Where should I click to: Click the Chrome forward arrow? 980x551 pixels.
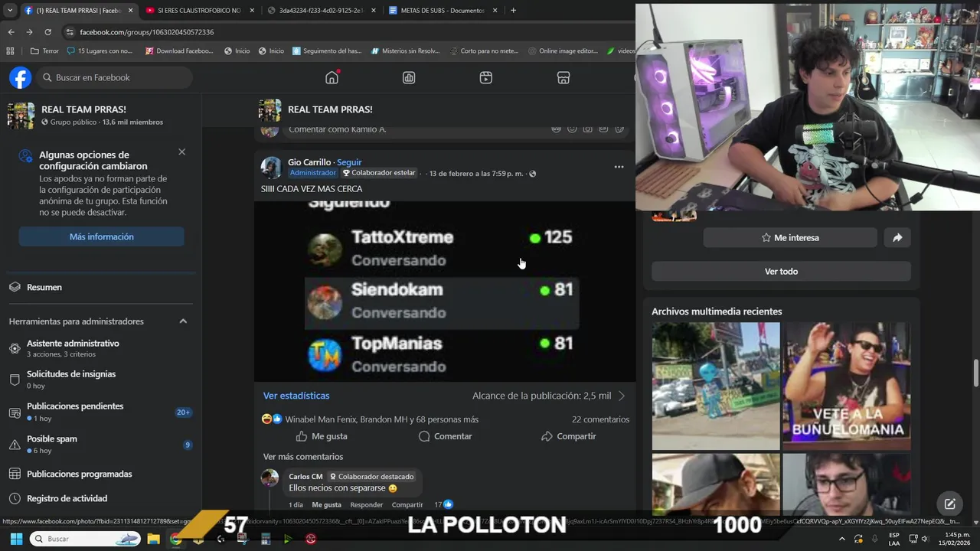29,32
